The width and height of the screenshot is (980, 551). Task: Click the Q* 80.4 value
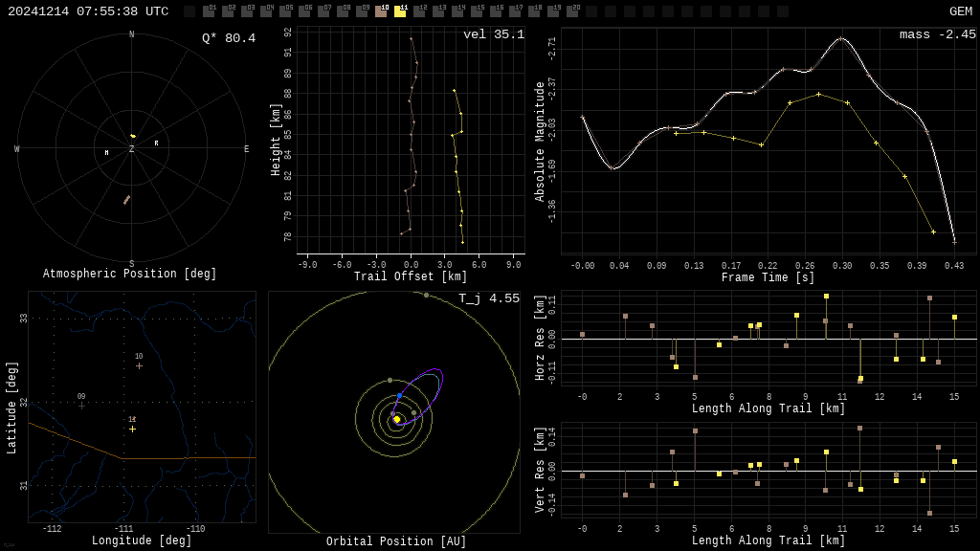(228, 38)
